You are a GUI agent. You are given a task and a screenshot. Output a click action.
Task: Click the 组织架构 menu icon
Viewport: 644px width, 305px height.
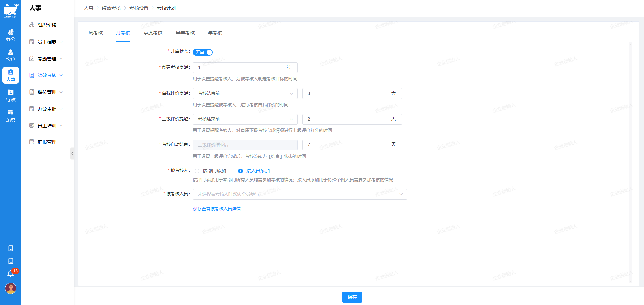tap(32, 24)
